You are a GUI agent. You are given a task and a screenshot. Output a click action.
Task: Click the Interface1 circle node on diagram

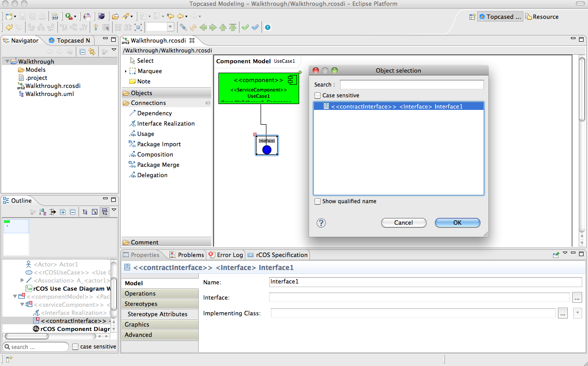[267, 150]
